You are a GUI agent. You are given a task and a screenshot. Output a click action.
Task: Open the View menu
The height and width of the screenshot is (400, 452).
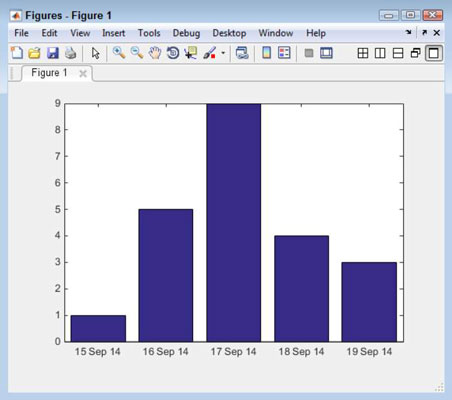click(x=80, y=33)
